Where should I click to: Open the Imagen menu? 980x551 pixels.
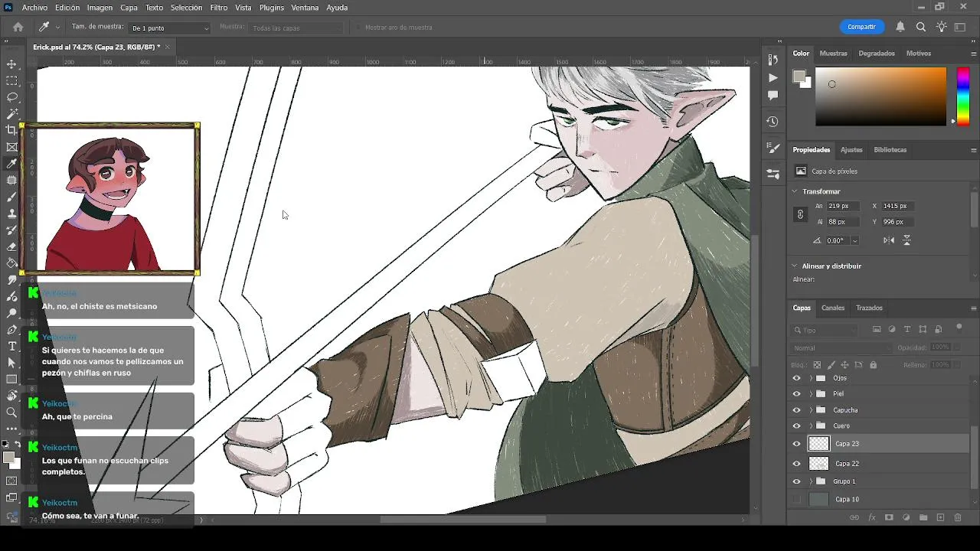(100, 8)
